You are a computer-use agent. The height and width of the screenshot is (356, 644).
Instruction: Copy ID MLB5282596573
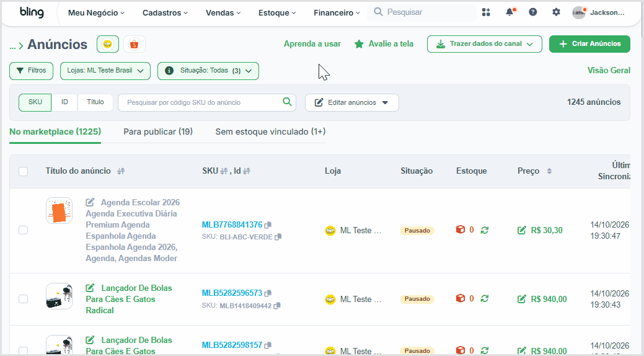pyautogui.click(x=268, y=293)
